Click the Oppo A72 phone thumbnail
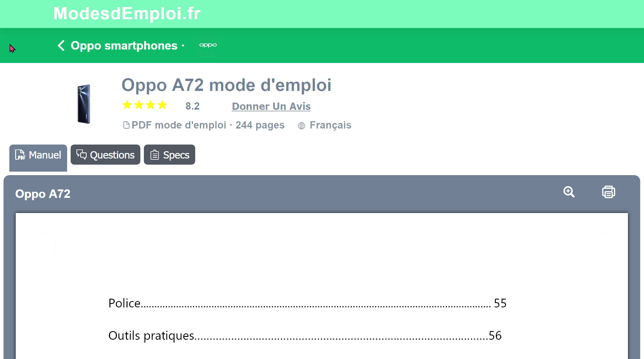 [x=84, y=104]
